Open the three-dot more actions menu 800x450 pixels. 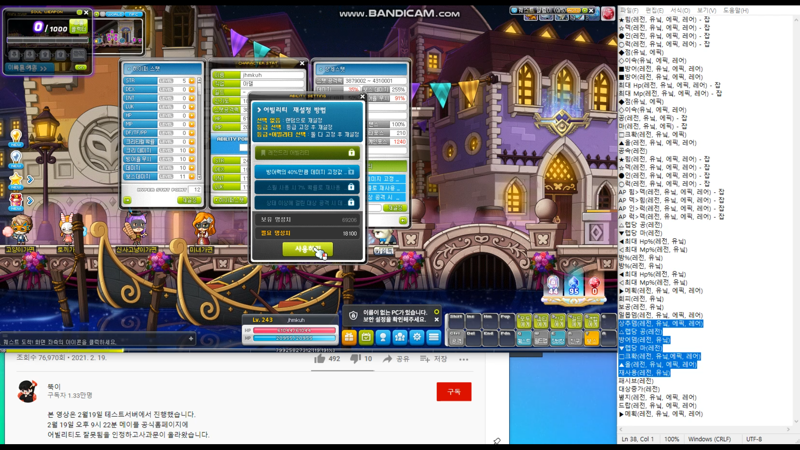pos(463,359)
